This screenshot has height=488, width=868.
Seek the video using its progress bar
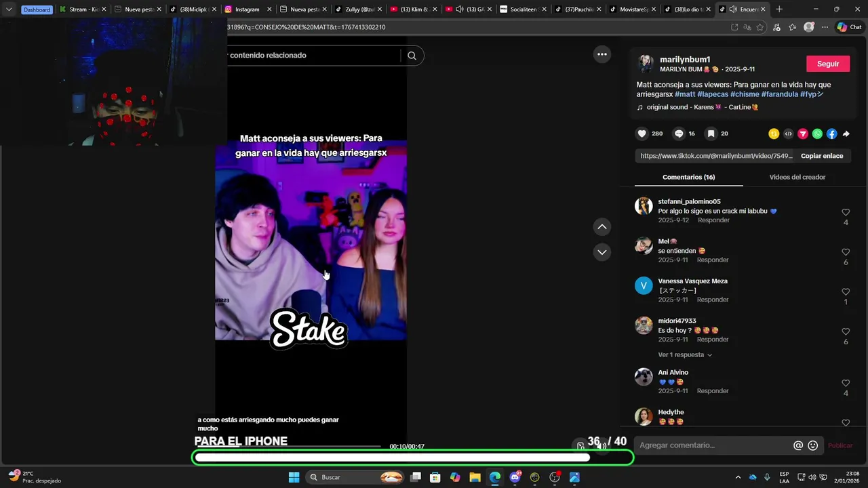[x=288, y=446]
